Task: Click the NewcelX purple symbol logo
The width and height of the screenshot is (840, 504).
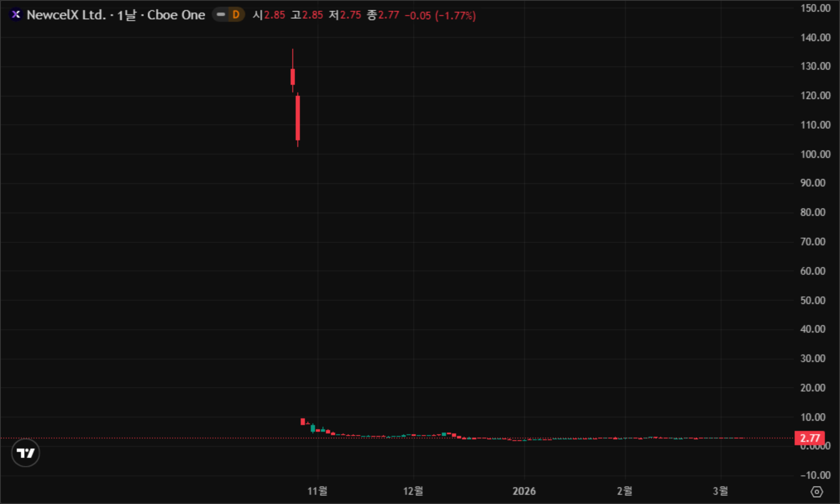Action: [16, 15]
